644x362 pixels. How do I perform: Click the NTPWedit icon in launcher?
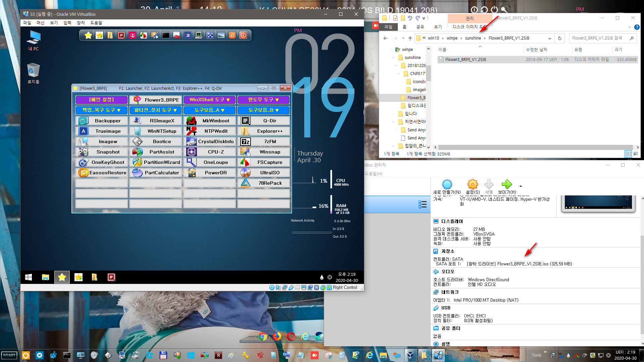pyautogui.click(x=192, y=131)
